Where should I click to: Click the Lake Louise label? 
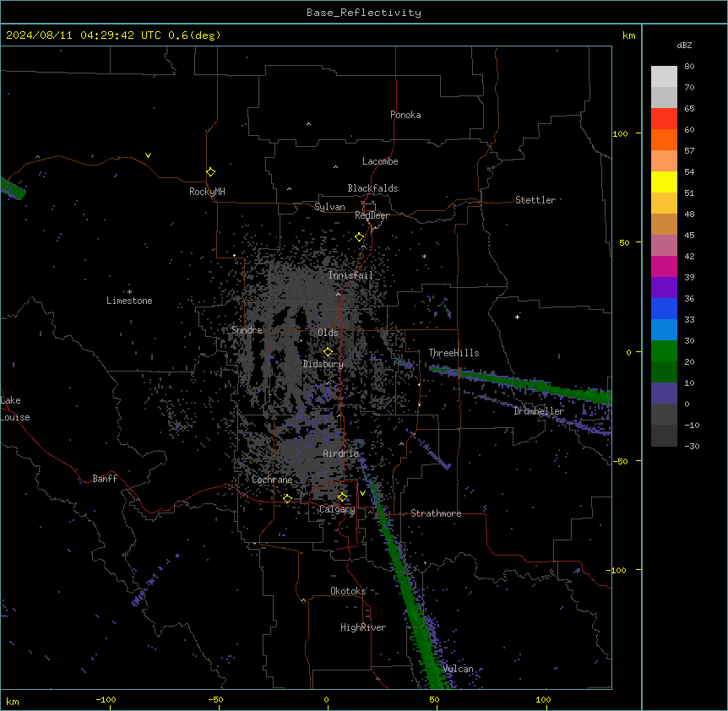(15, 409)
